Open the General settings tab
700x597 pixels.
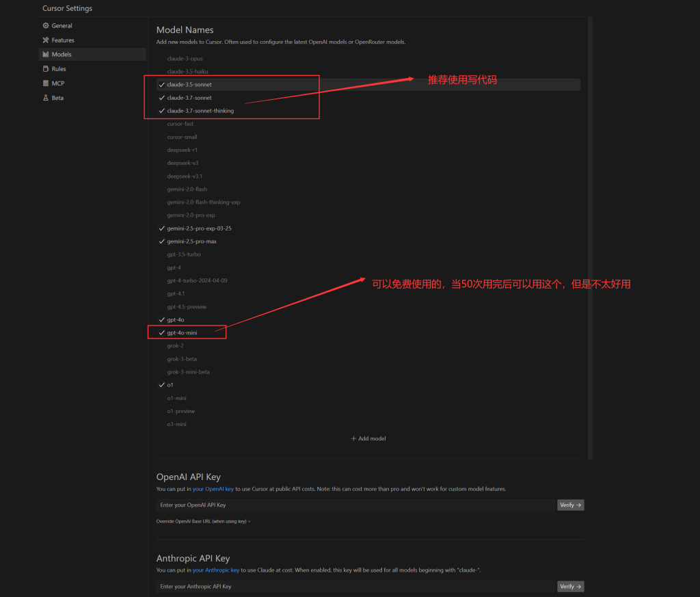[x=92, y=25]
